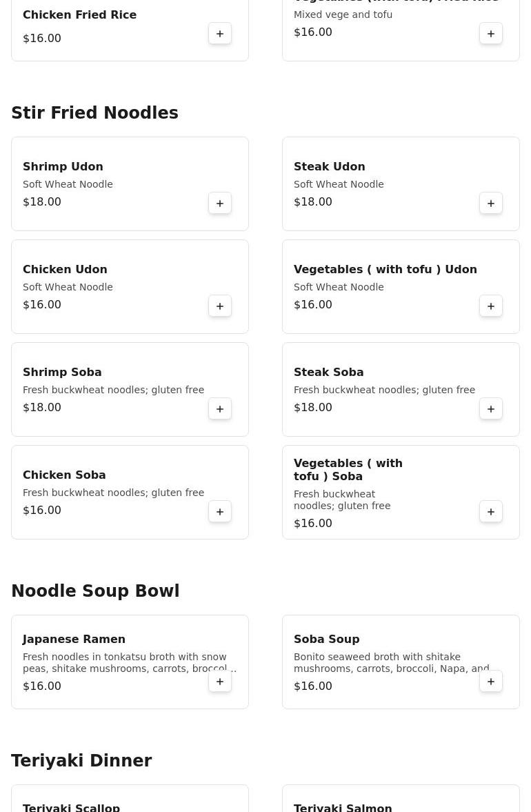The image size is (531, 812).
Task: Click plus icon for Steak Soba
Action: pos(491,409)
